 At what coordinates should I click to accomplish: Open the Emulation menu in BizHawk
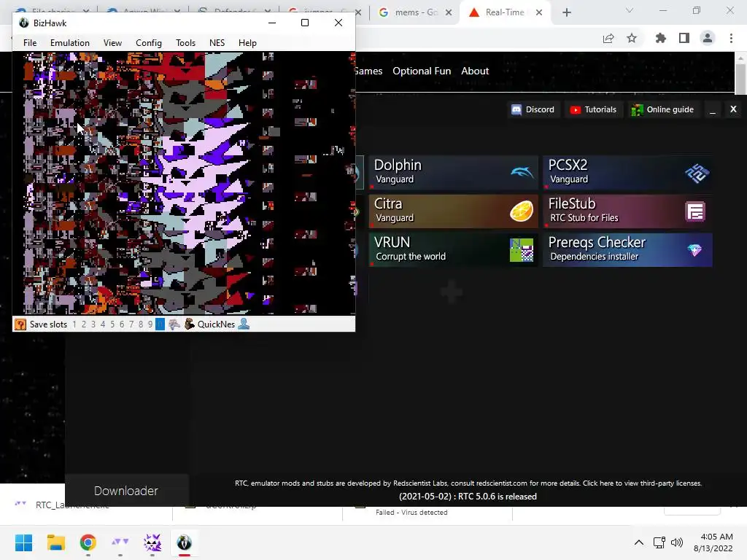(70, 43)
